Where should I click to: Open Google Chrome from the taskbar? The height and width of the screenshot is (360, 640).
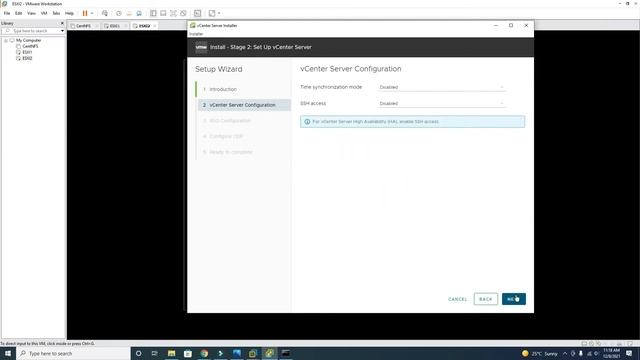tap(204, 353)
